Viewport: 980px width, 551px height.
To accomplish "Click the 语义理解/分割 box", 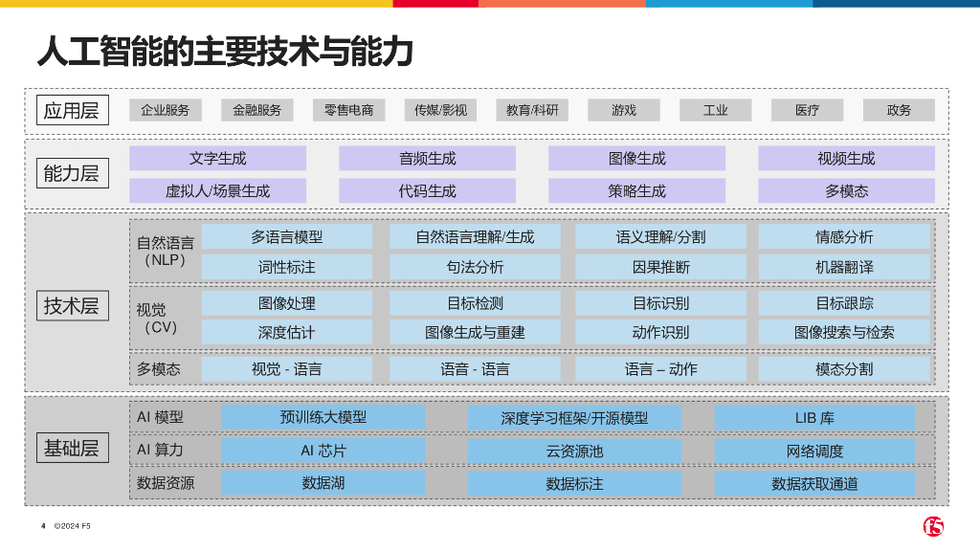I will click(x=660, y=237).
